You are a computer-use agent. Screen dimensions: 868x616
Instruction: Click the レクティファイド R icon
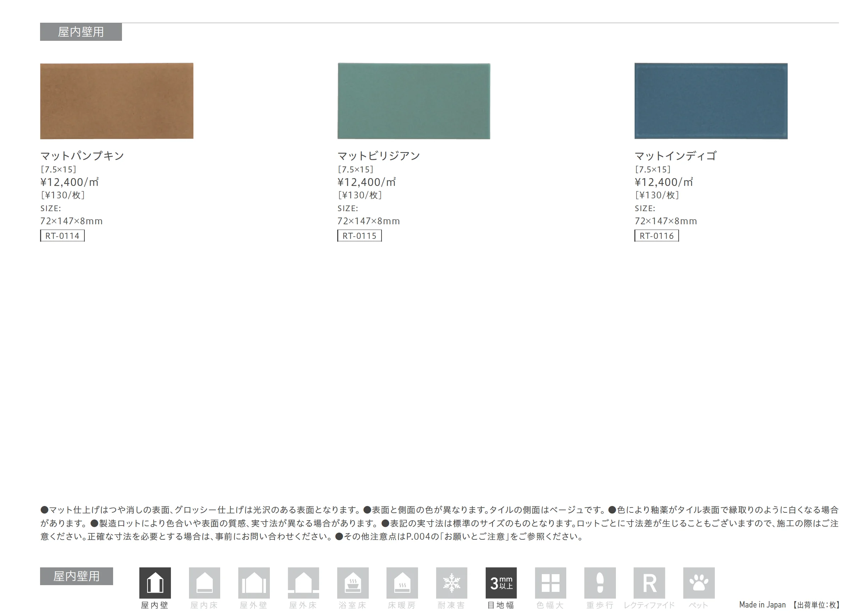[x=649, y=583]
